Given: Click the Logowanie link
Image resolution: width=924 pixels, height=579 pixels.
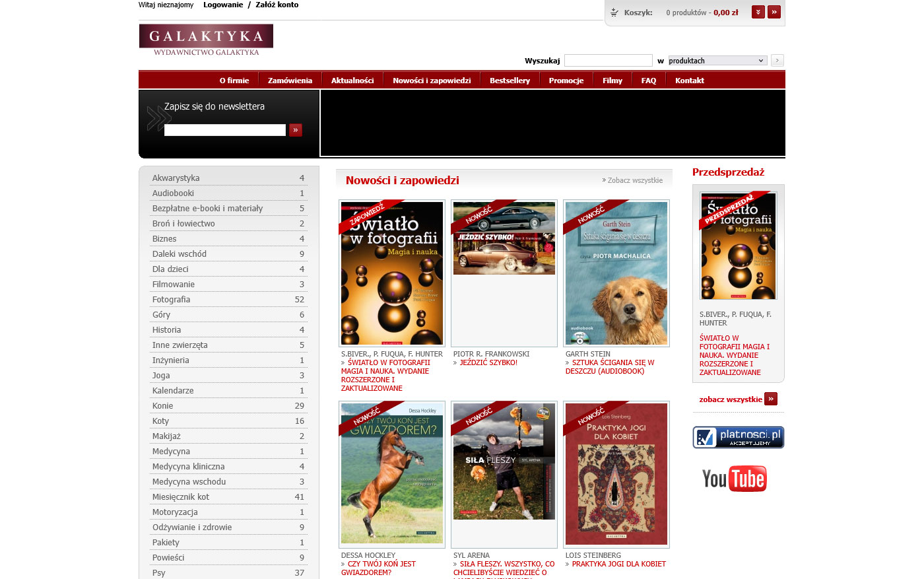Looking at the screenshot, I should [223, 5].
